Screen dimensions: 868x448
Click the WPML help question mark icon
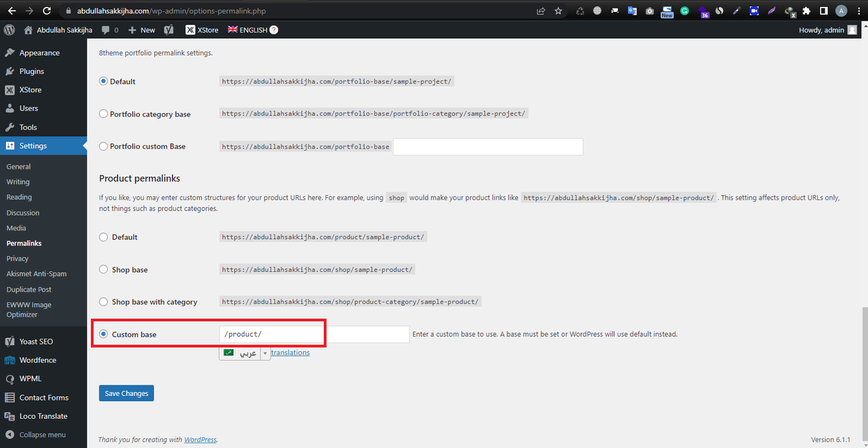(274, 30)
